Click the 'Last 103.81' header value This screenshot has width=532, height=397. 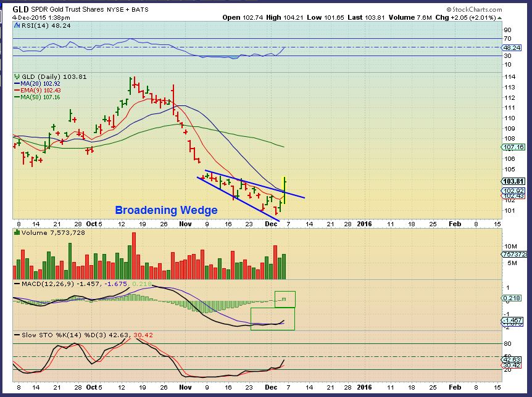click(x=366, y=17)
